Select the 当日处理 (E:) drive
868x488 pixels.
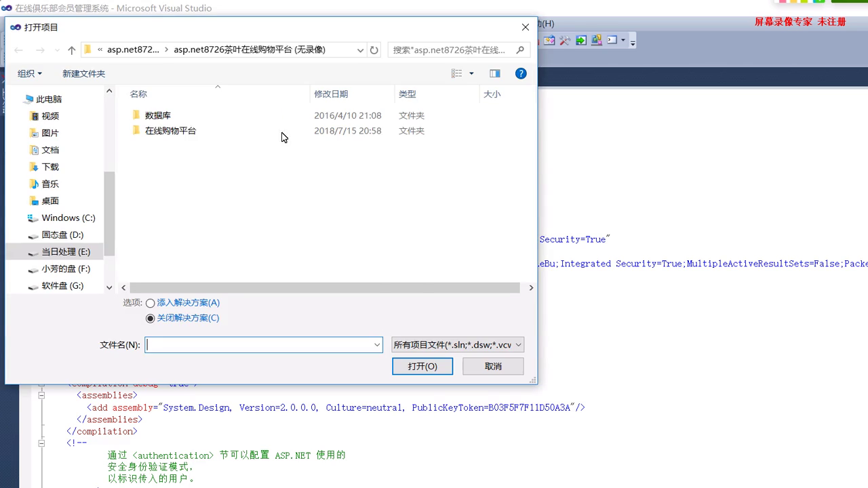point(65,251)
